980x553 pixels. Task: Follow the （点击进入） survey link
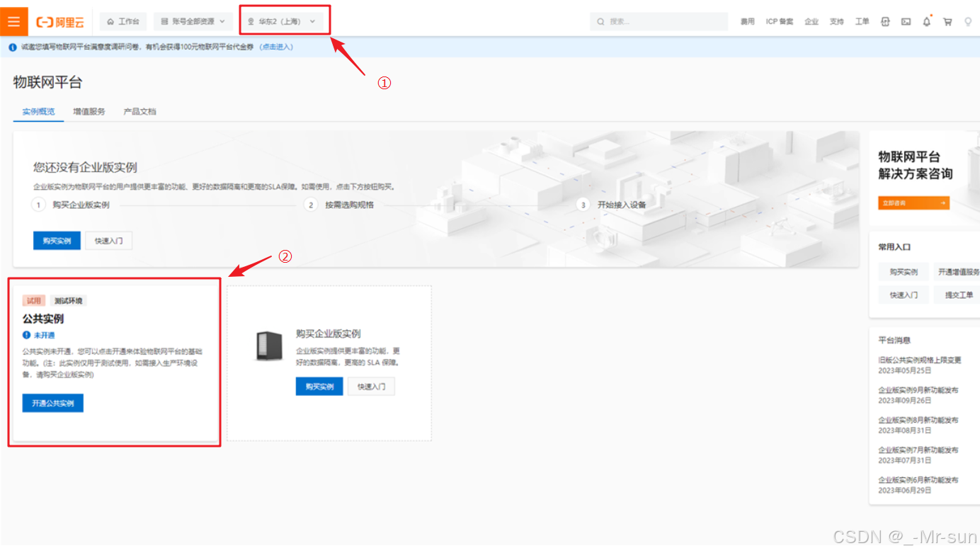[x=276, y=47]
